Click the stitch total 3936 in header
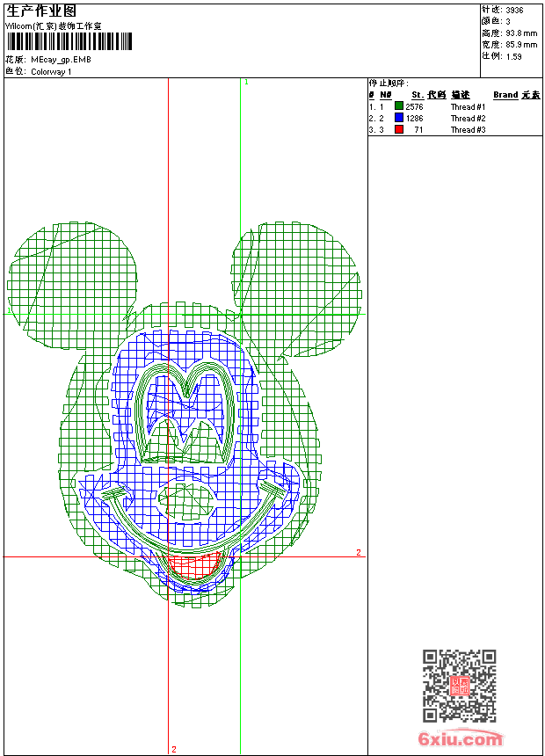Screen dimensions: 545x756 point(514,11)
